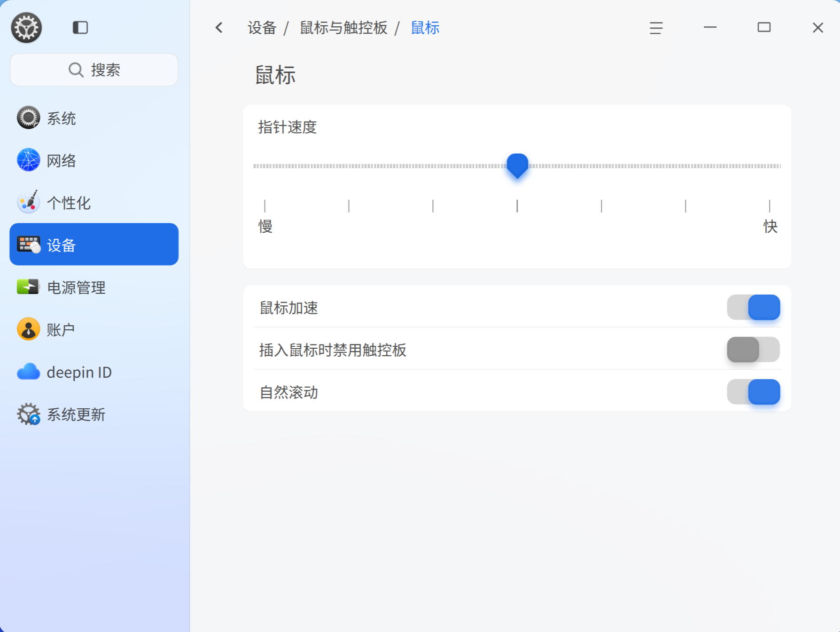Turn off Natural Scrolling (自然滚动) switch
This screenshot has width=840, height=632.
(753, 392)
